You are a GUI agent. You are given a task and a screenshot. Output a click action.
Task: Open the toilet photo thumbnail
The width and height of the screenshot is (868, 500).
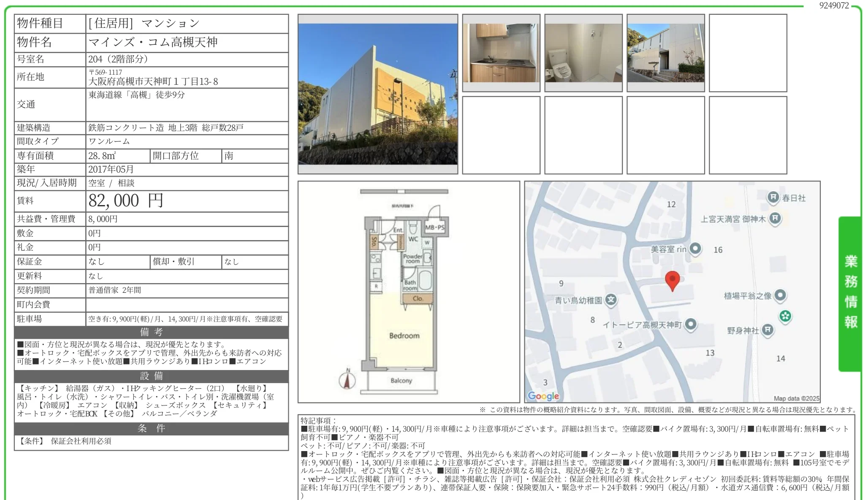(x=583, y=53)
